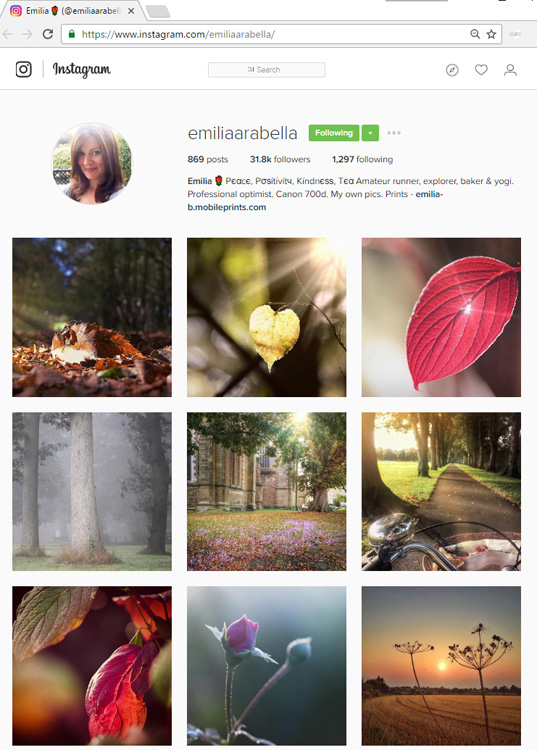
Task: Expand the suggested-accounts dropdown arrow beside Following
Action: (370, 133)
